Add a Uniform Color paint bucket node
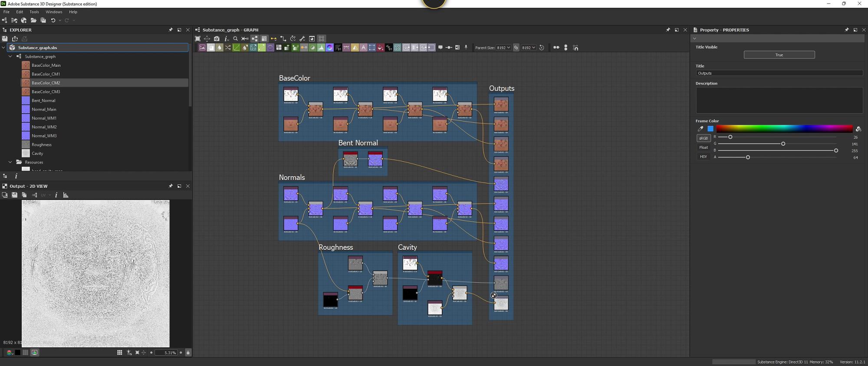The image size is (868, 366). pos(380,48)
